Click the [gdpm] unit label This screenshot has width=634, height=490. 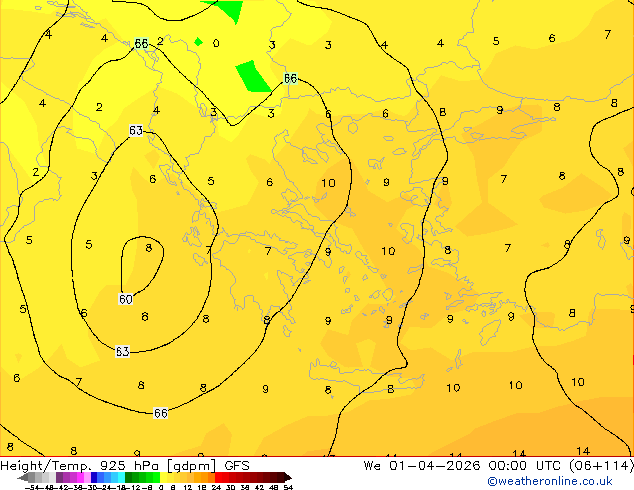click(191, 466)
